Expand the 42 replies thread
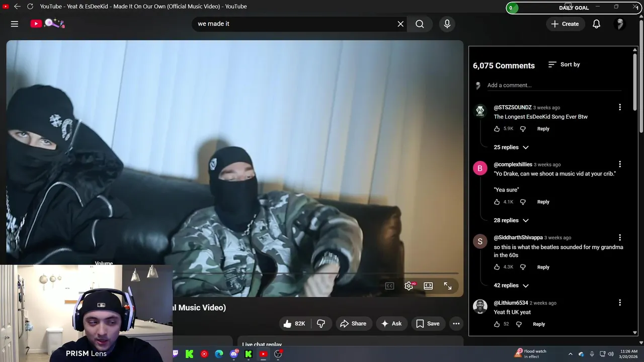The height and width of the screenshot is (362, 644). [x=511, y=286]
